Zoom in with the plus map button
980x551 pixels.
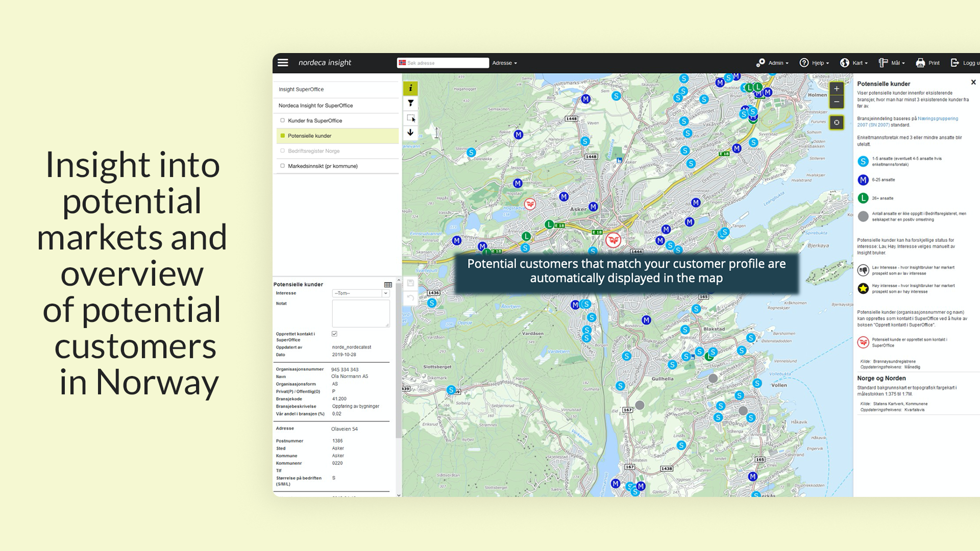tap(837, 89)
